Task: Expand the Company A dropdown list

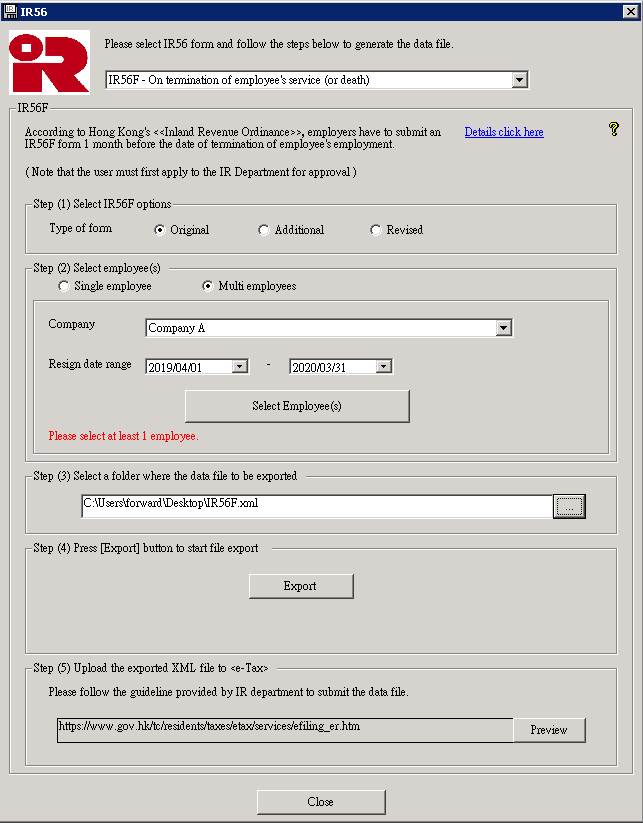Action: pyautogui.click(x=503, y=328)
